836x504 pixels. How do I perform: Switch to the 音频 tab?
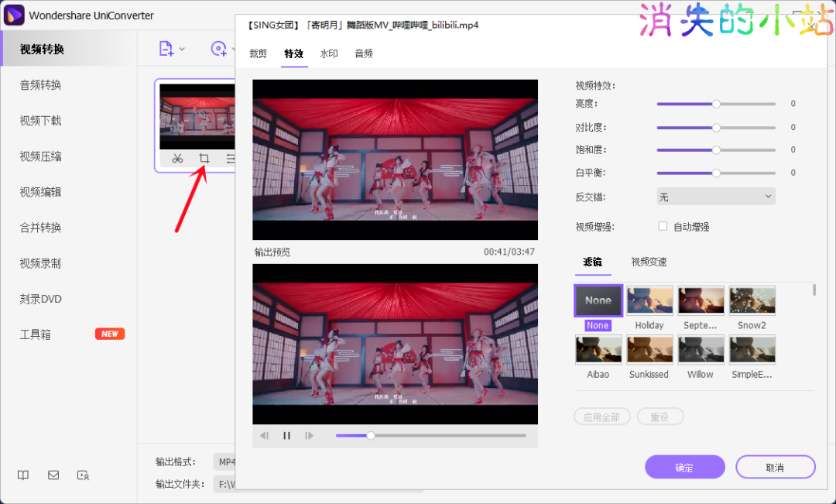click(x=364, y=53)
